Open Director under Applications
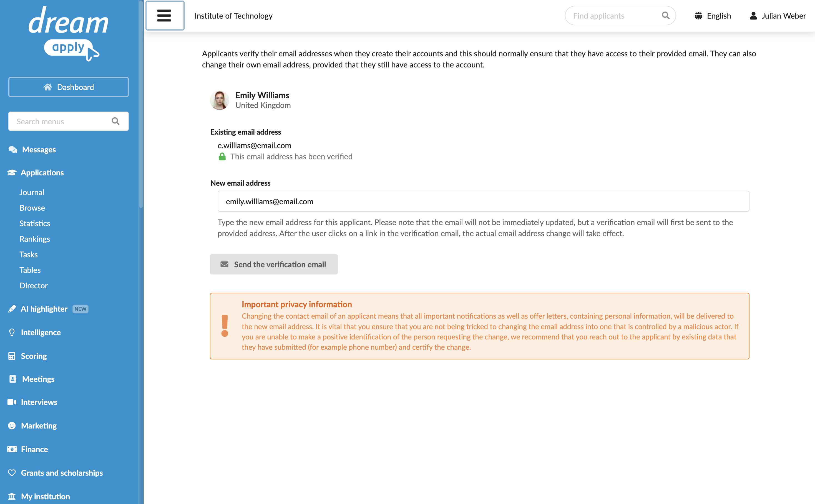Screen dimensions: 815x504 (x=33, y=285)
